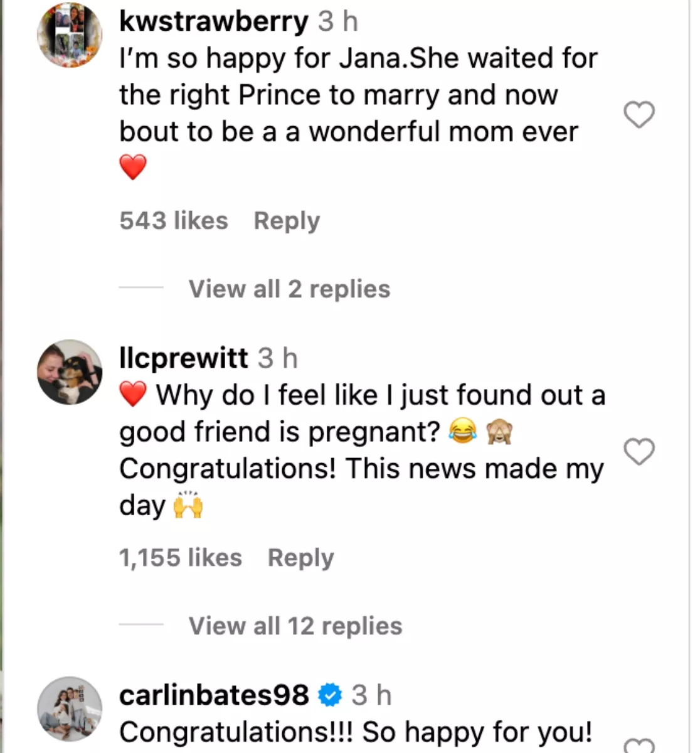Open llcprewitt's profile picture with dog
The image size is (700, 753).
(70, 372)
